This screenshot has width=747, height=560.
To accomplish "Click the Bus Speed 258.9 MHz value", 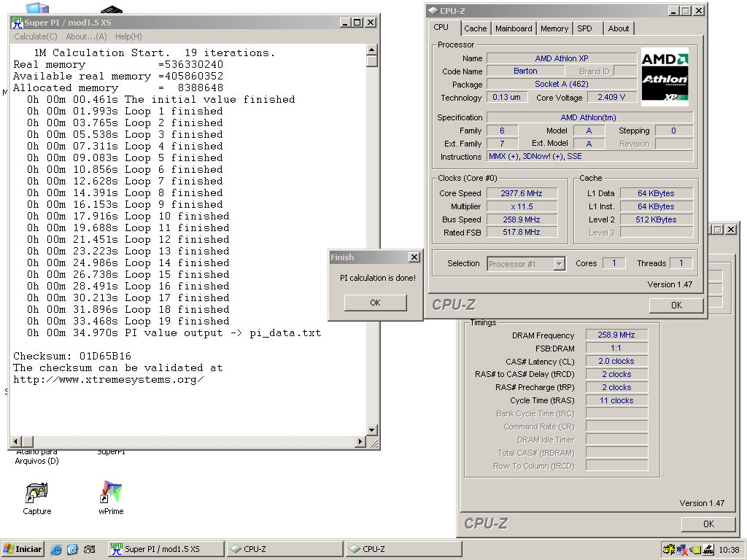I will tap(521, 219).
